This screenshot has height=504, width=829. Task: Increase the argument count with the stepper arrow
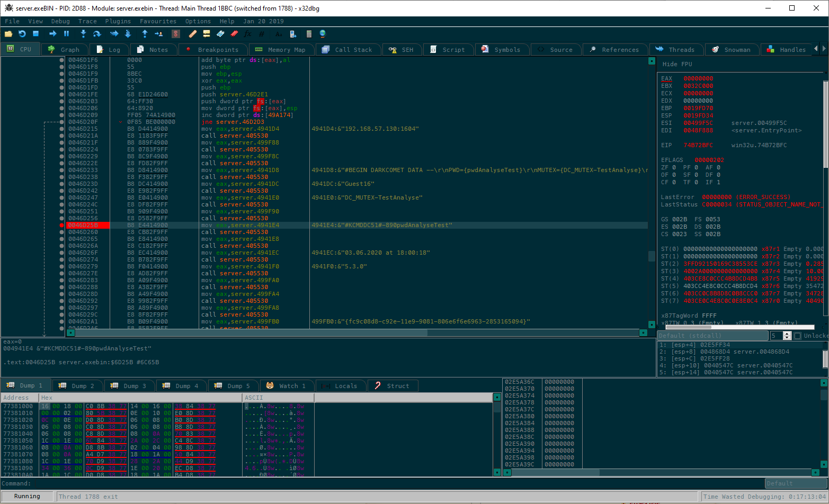[788, 333]
